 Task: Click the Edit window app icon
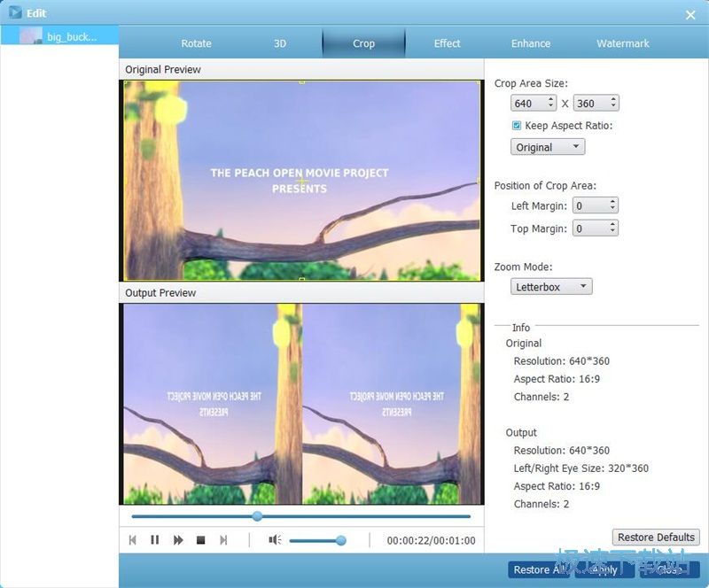click(x=15, y=12)
